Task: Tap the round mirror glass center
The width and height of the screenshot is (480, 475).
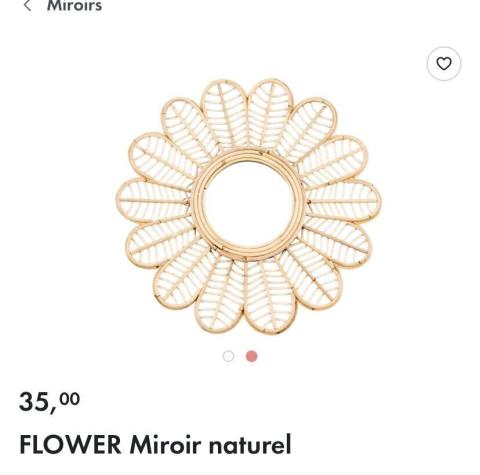Action: tap(249, 205)
